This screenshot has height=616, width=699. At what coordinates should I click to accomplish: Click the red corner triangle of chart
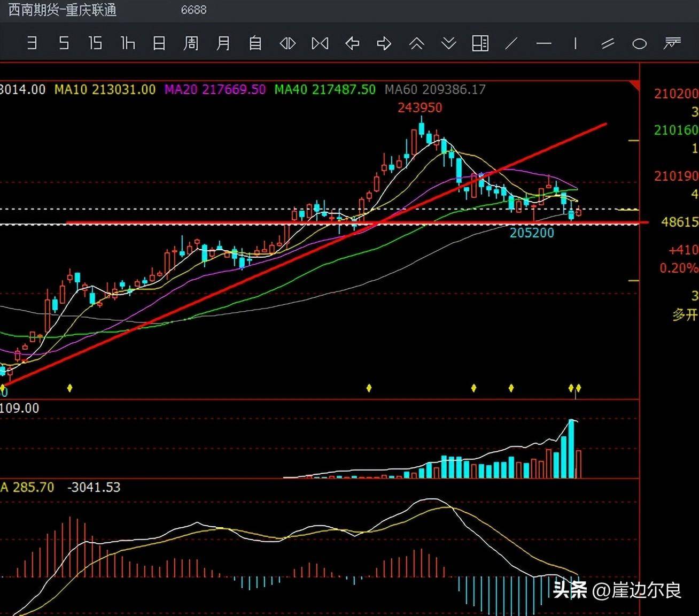[634, 85]
